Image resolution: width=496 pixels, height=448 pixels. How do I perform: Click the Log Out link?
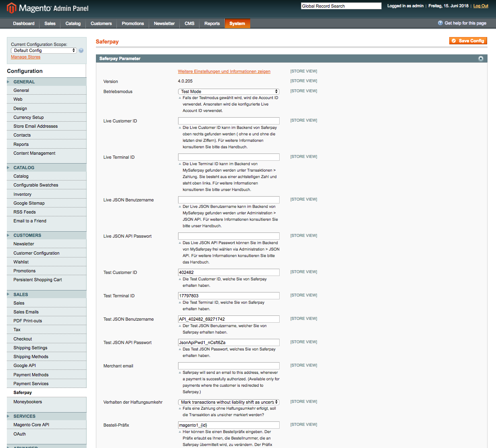481,6
